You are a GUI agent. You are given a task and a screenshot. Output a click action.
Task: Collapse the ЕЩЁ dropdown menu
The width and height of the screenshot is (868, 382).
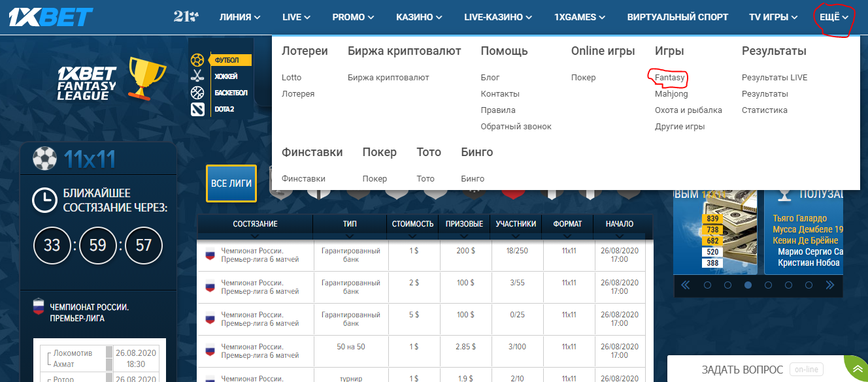pos(834,17)
